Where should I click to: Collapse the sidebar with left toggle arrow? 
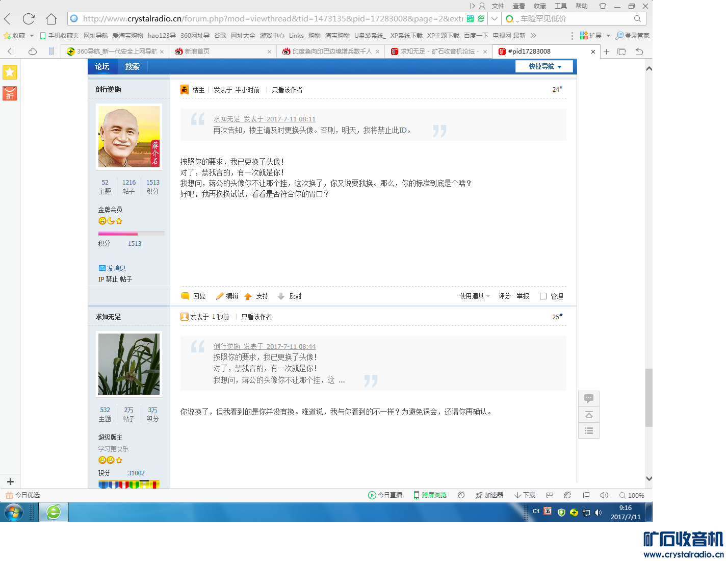(10, 52)
